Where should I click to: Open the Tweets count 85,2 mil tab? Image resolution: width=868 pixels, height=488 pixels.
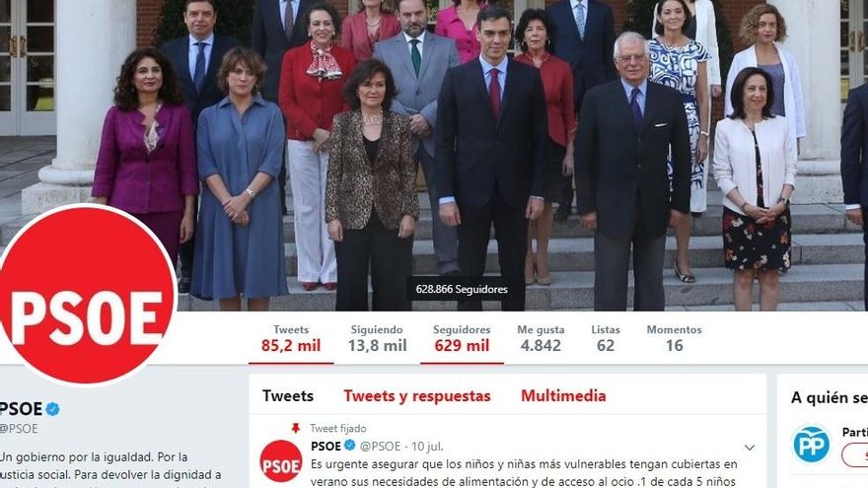(x=291, y=338)
